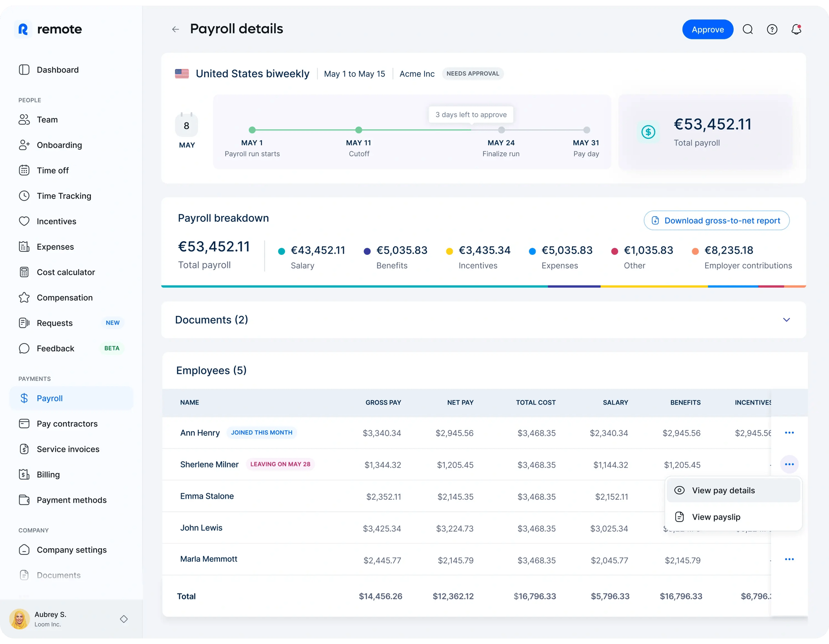Expand the Documents (2) section chevron

[x=786, y=320]
